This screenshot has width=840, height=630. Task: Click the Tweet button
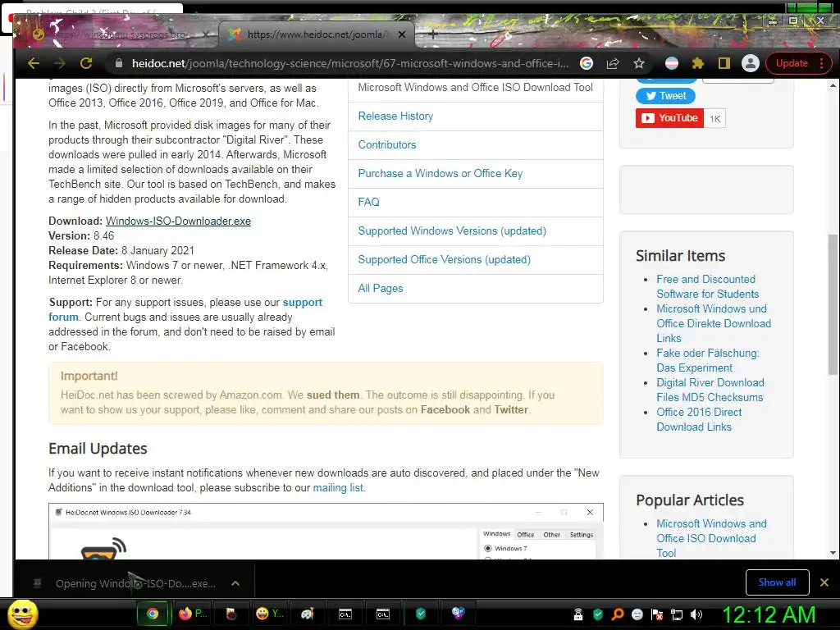coord(665,96)
